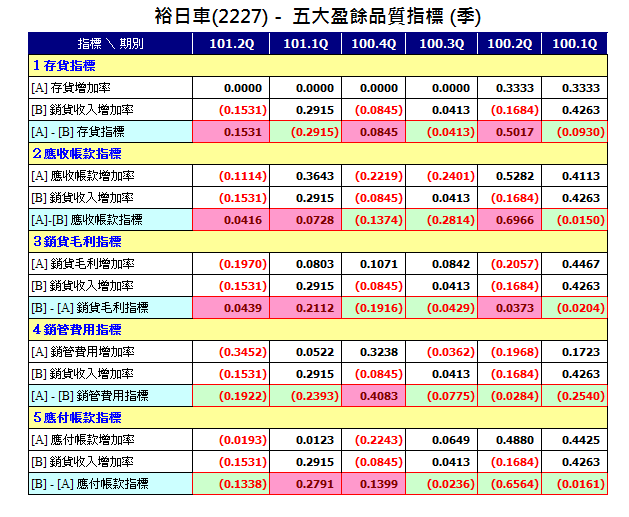Select the 1 存貨指標 section heading
The image size is (629, 517).
pyautogui.click(x=64, y=65)
